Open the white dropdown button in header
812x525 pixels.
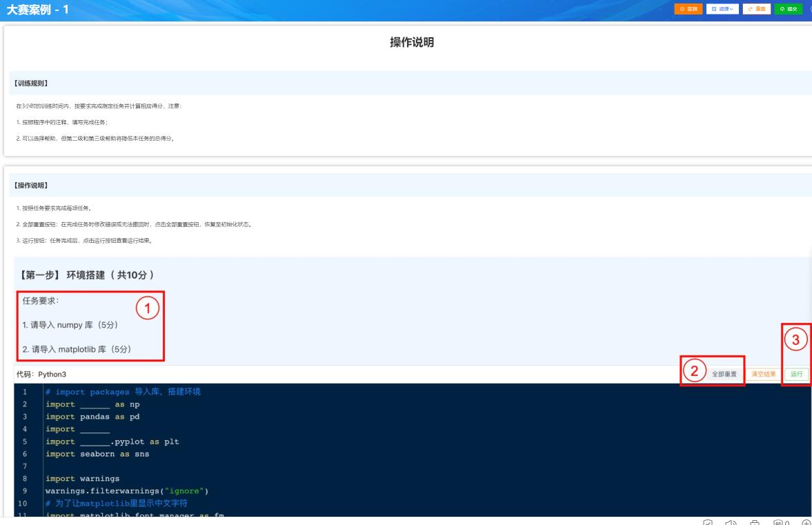(722, 9)
